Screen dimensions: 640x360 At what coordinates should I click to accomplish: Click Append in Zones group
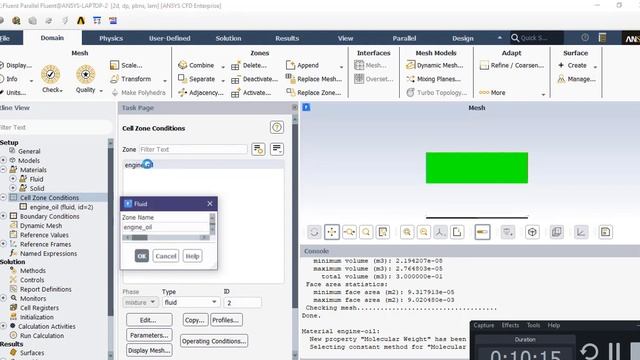(x=302, y=65)
